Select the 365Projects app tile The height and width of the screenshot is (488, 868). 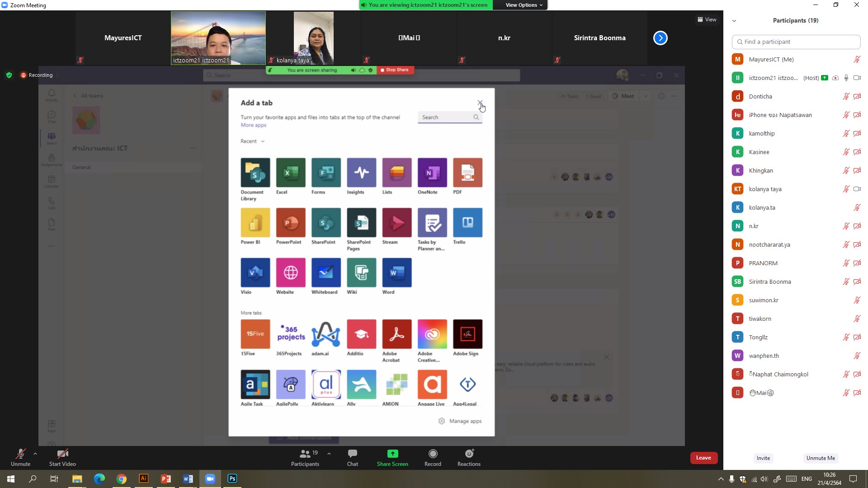pyautogui.click(x=291, y=334)
